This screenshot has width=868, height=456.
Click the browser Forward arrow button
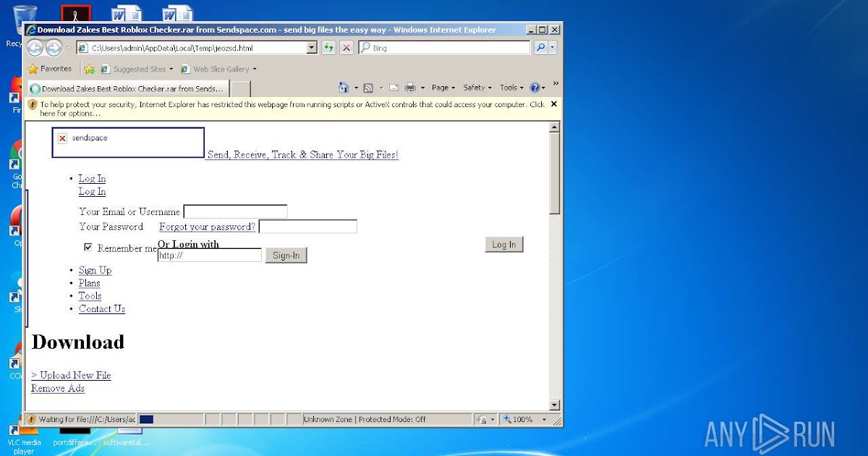(x=54, y=48)
